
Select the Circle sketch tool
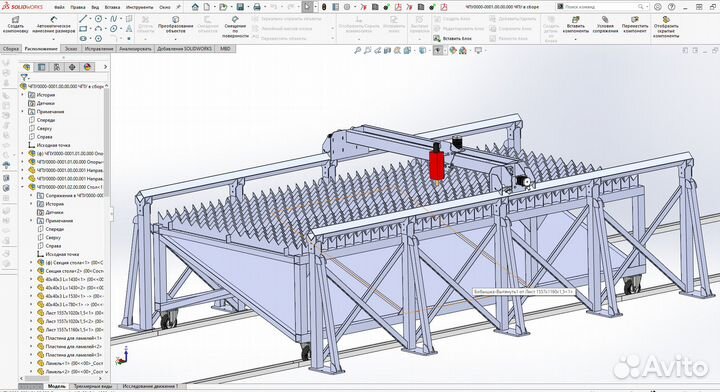(x=98, y=19)
